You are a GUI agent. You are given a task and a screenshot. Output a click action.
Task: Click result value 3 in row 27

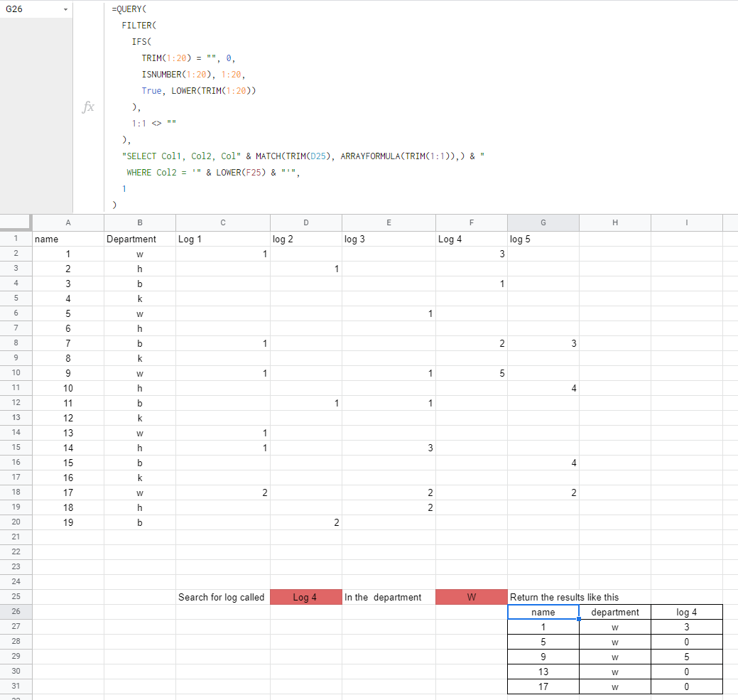pos(687,627)
